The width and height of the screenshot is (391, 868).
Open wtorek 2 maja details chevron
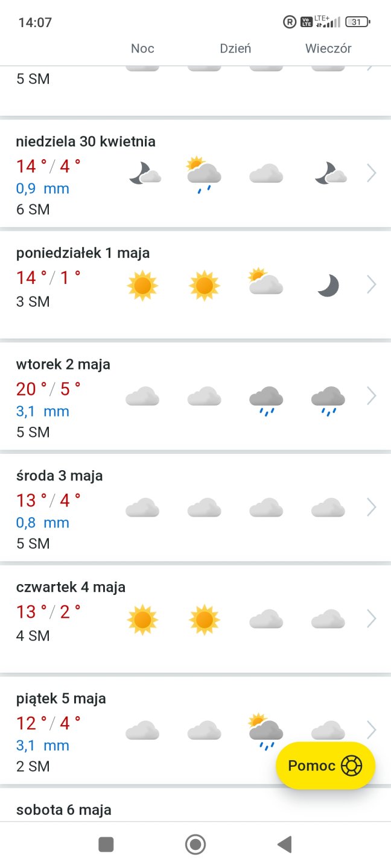pyautogui.click(x=372, y=396)
